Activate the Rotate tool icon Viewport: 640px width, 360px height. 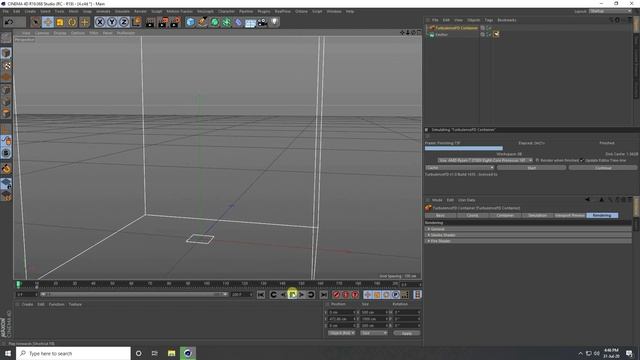coord(72,22)
